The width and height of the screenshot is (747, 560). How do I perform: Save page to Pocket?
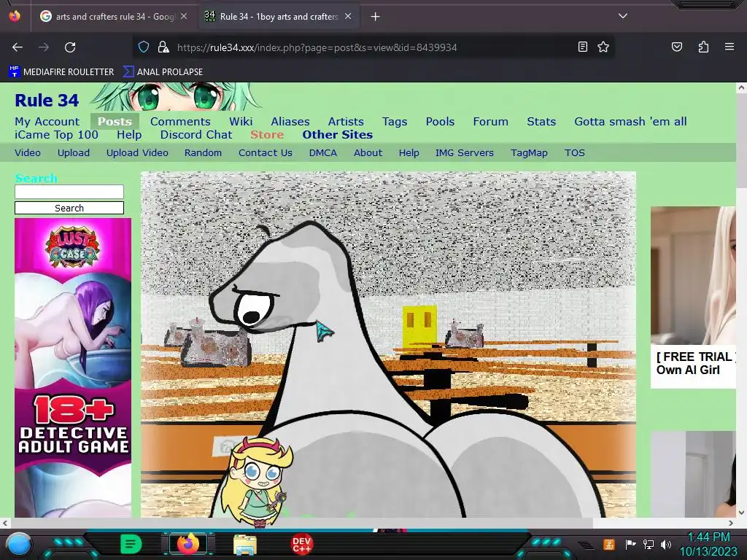[677, 47]
